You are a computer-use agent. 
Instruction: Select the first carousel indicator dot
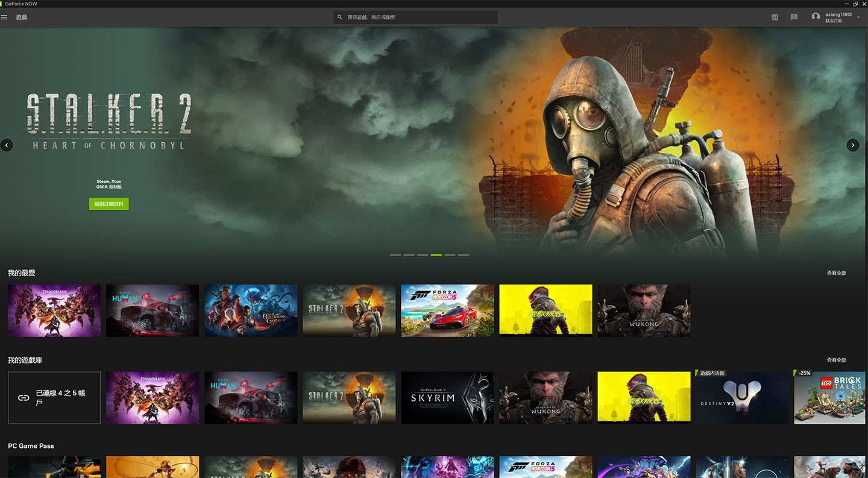click(395, 255)
